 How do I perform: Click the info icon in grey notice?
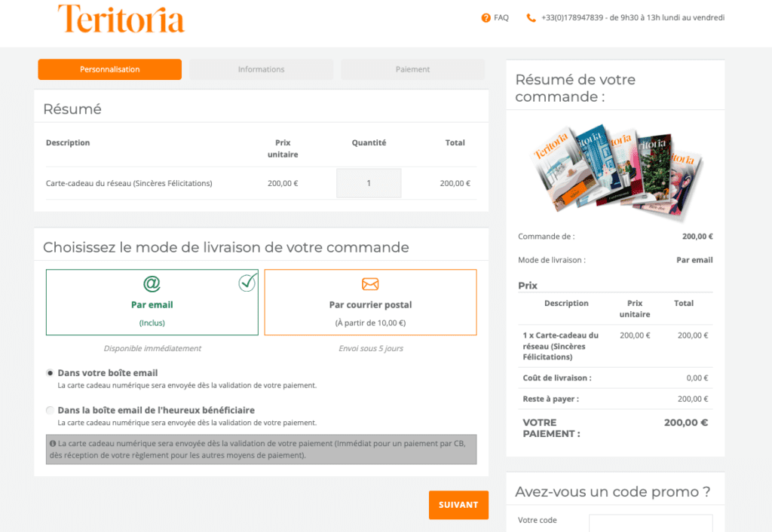tap(53, 443)
